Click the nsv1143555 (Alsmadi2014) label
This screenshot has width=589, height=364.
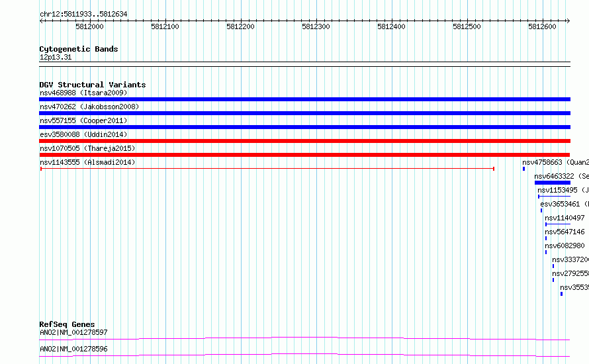click(x=87, y=162)
